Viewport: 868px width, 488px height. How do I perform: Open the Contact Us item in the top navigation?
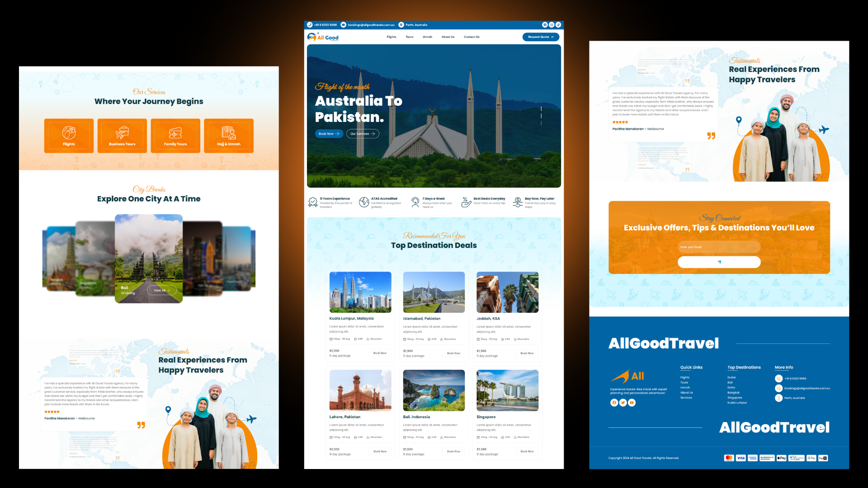472,37
